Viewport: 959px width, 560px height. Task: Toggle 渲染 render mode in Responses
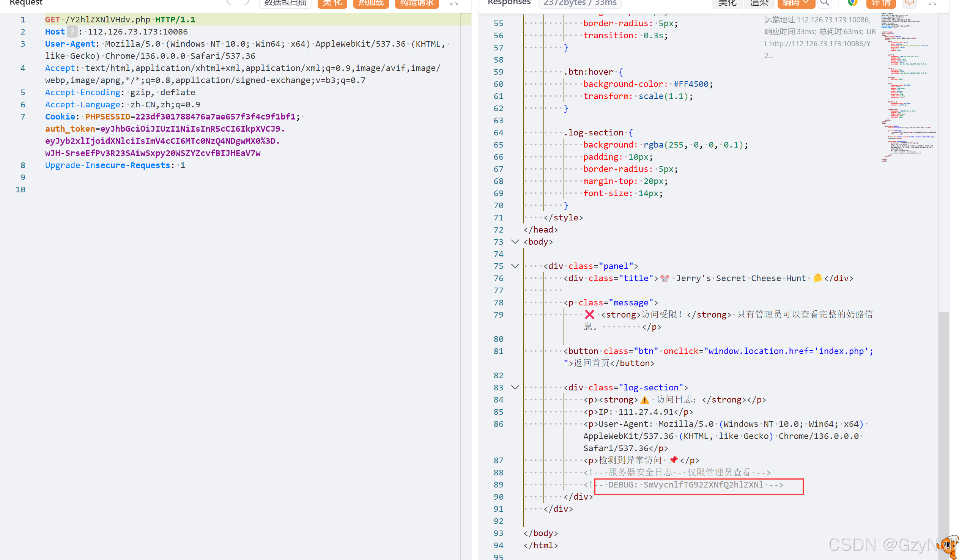[759, 3]
